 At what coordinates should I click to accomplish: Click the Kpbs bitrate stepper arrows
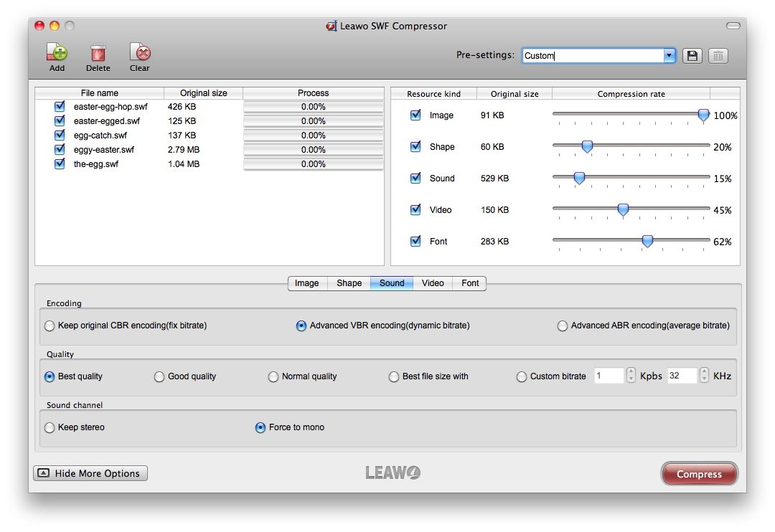tap(631, 376)
